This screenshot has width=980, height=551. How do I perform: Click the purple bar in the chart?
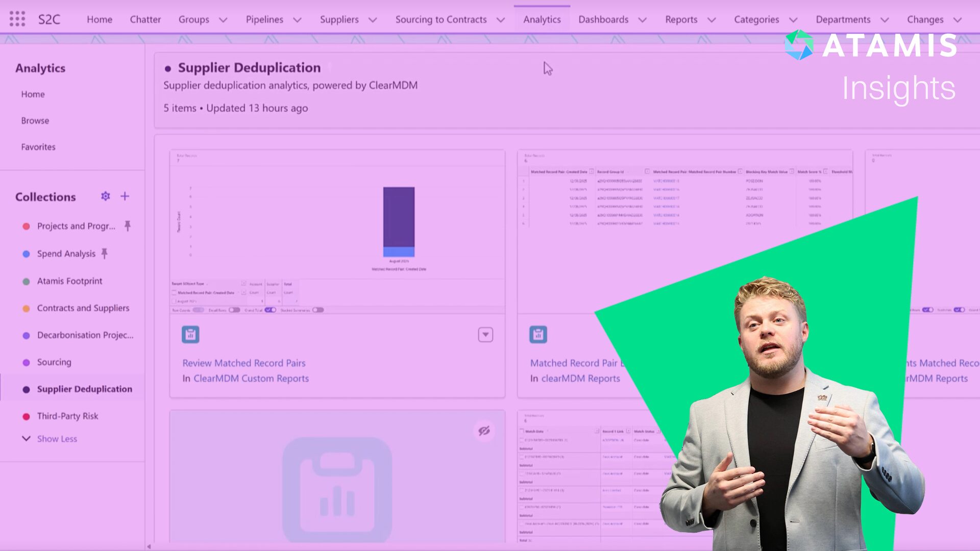click(399, 217)
